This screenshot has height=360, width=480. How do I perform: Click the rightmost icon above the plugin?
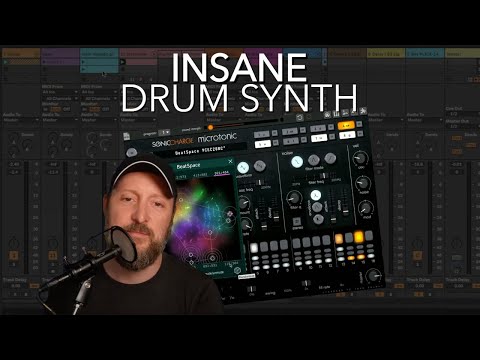[x=363, y=111]
